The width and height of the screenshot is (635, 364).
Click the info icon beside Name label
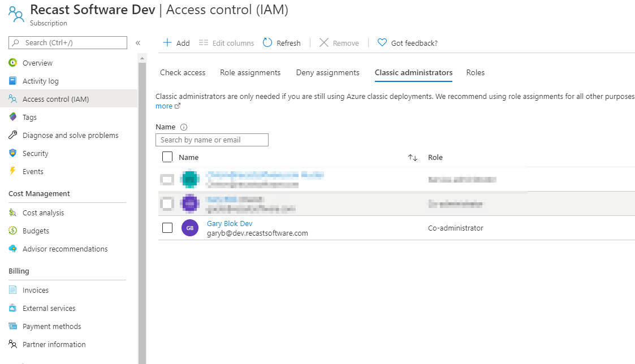pyautogui.click(x=184, y=127)
